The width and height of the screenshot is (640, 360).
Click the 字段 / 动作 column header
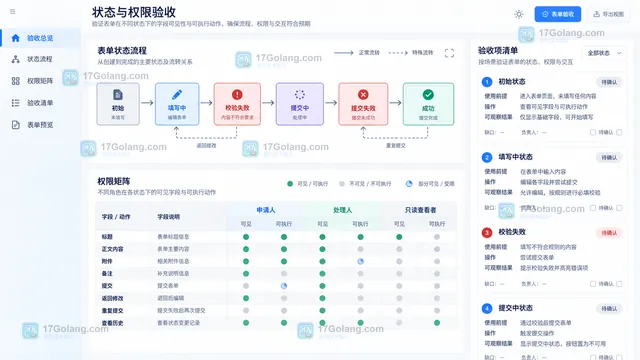pyautogui.click(x=116, y=217)
